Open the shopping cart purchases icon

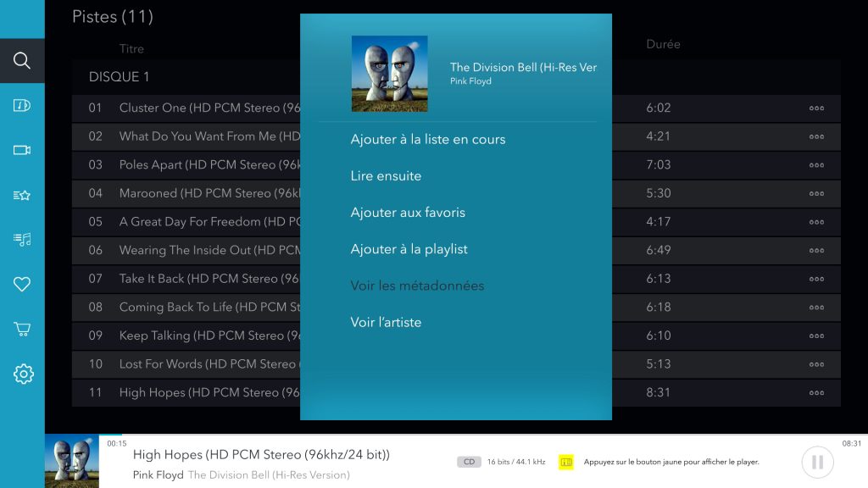click(22, 330)
